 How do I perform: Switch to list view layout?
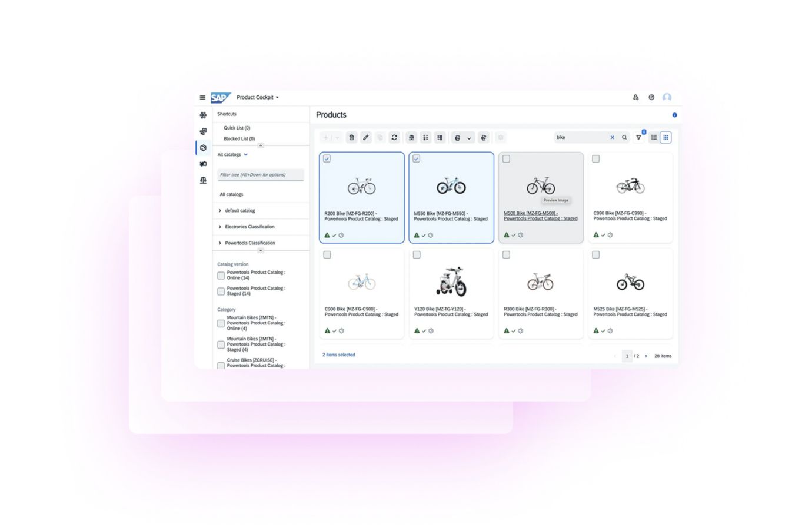pyautogui.click(x=654, y=137)
